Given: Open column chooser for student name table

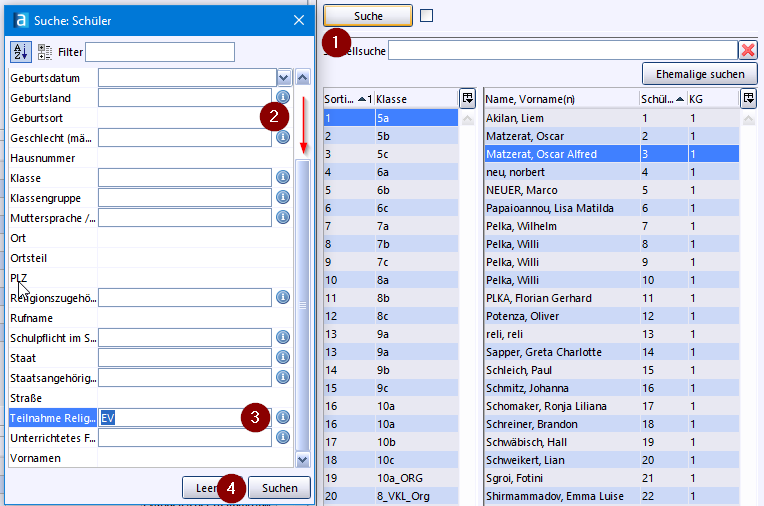Looking at the screenshot, I should pos(749,98).
